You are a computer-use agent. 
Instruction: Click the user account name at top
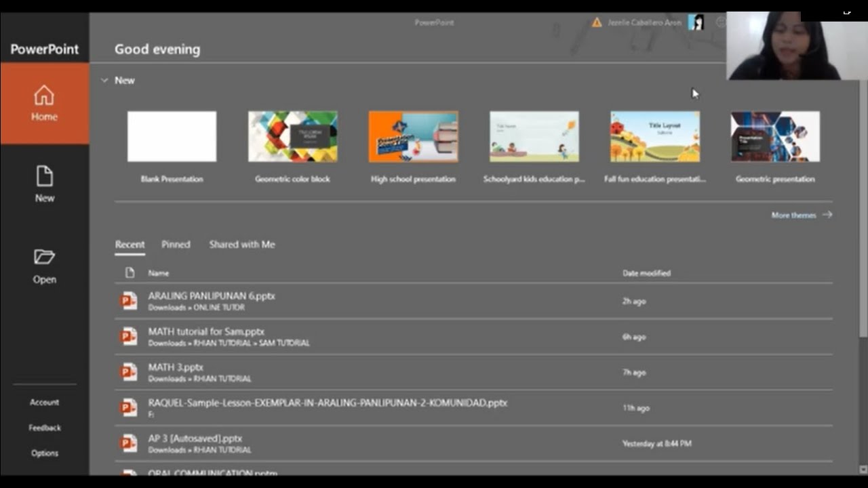tap(644, 22)
